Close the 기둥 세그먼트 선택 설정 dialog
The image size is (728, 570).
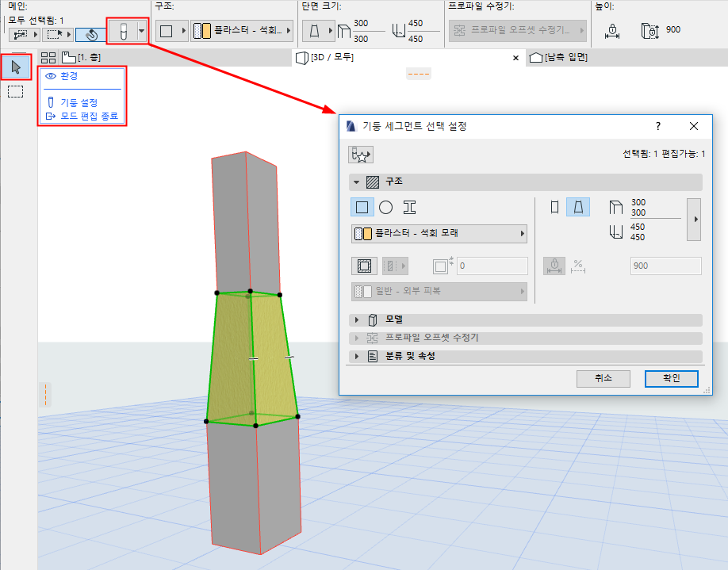pos(694,126)
